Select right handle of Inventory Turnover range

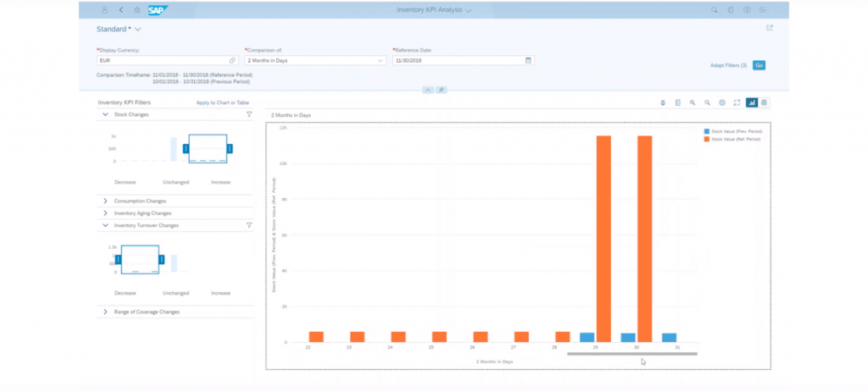(162, 259)
